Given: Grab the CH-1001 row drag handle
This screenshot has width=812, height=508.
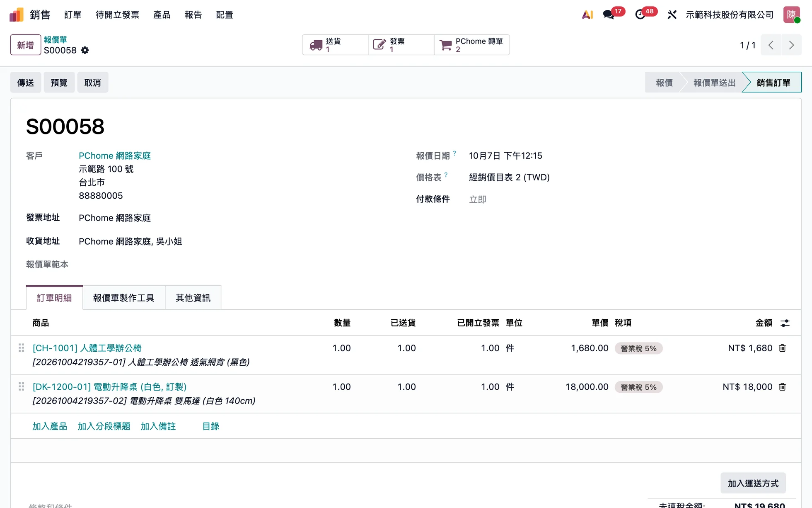Looking at the screenshot, I should pyautogui.click(x=21, y=348).
